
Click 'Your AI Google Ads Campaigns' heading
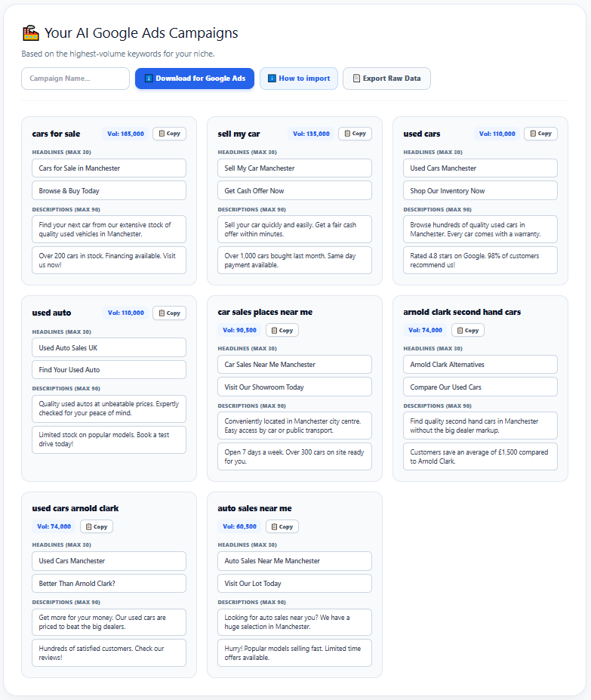coord(141,33)
